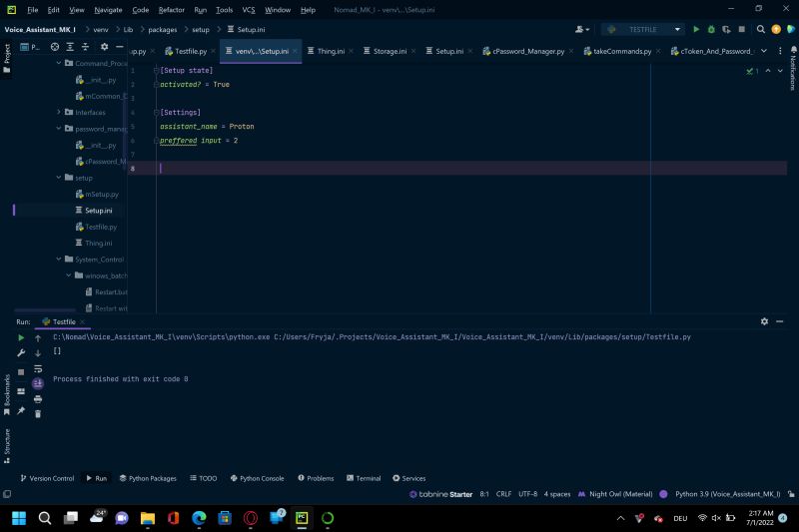Image resolution: width=799 pixels, height=532 pixels.
Task: Toggle scroll to end in Run console
Action: [38, 383]
